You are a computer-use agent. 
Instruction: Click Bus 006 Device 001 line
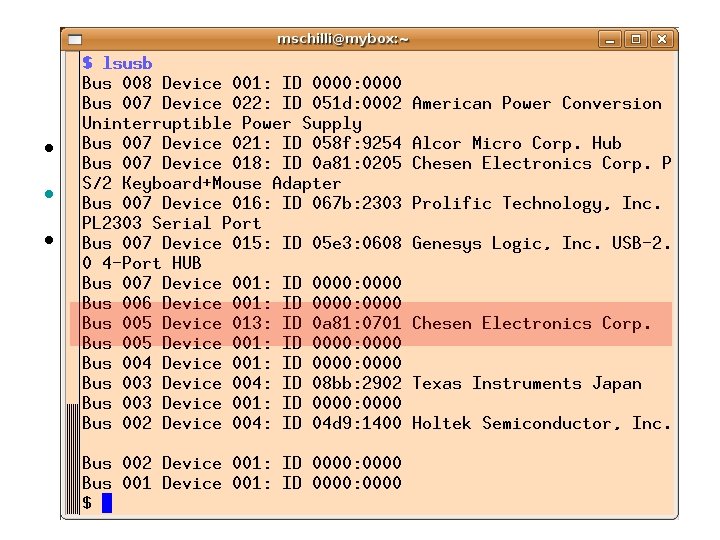coord(242,303)
